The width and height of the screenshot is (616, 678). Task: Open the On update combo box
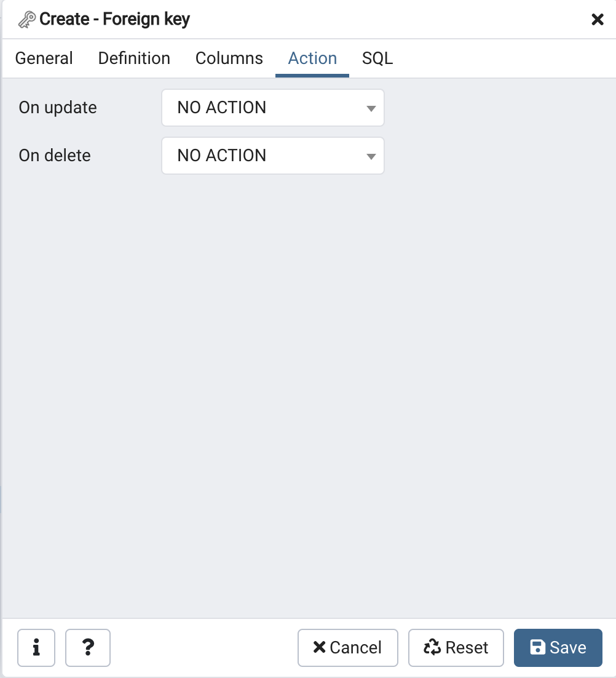tap(264, 108)
